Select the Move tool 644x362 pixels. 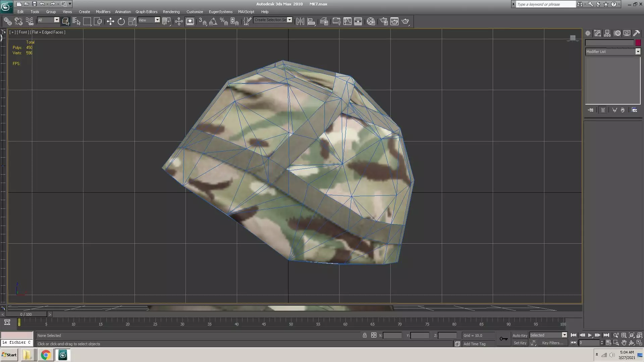click(110, 21)
